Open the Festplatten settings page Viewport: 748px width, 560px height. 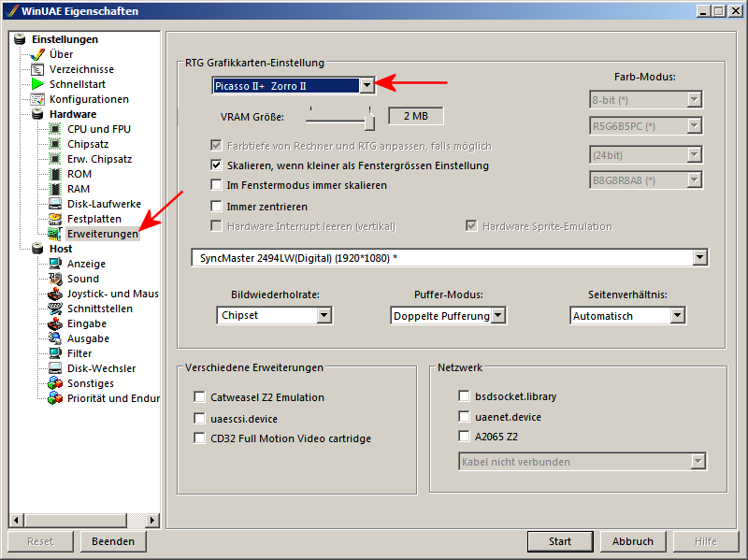[x=94, y=219]
